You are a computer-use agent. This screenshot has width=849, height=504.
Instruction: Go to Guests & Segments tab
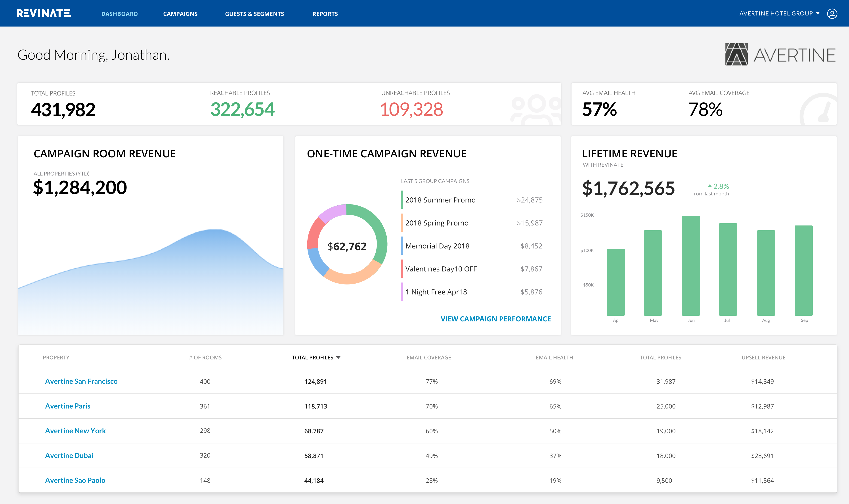click(x=254, y=14)
